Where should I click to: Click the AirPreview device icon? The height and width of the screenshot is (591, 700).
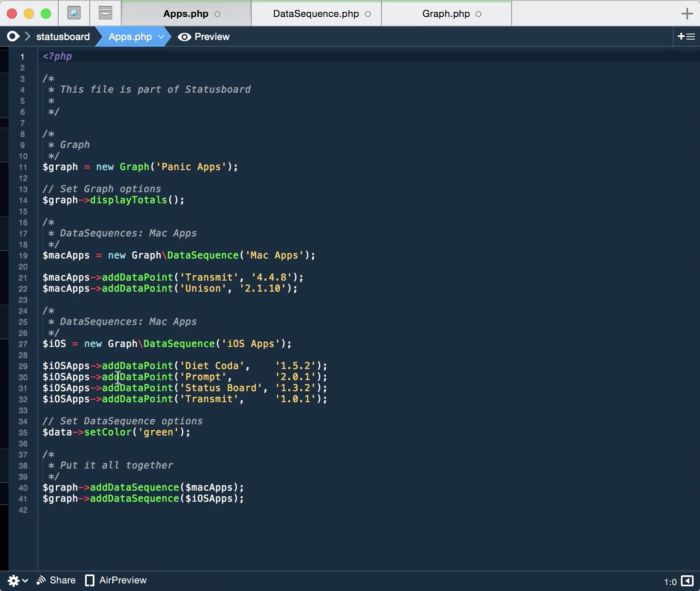coord(90,580)
